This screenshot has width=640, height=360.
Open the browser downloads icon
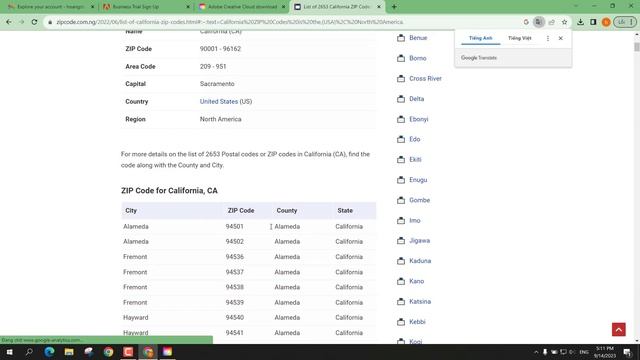pyautogui.click(x=580, y=22)
